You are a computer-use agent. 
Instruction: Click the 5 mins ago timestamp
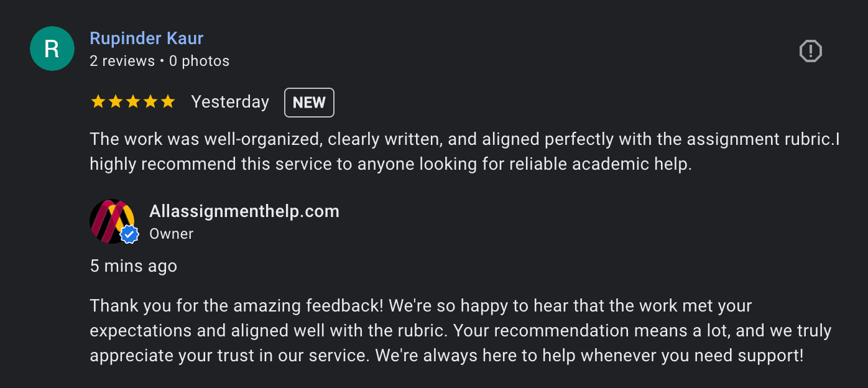coord(133,266)
